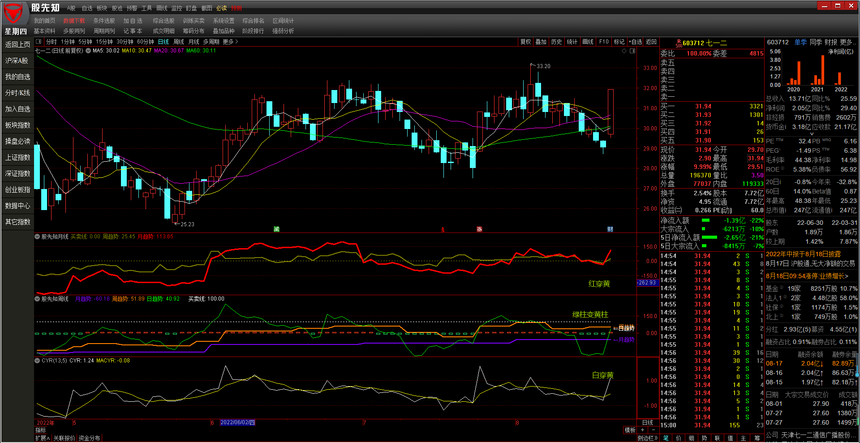
Task: Click the red 数据下载 toolbar item
Action: tap(74, 21)
